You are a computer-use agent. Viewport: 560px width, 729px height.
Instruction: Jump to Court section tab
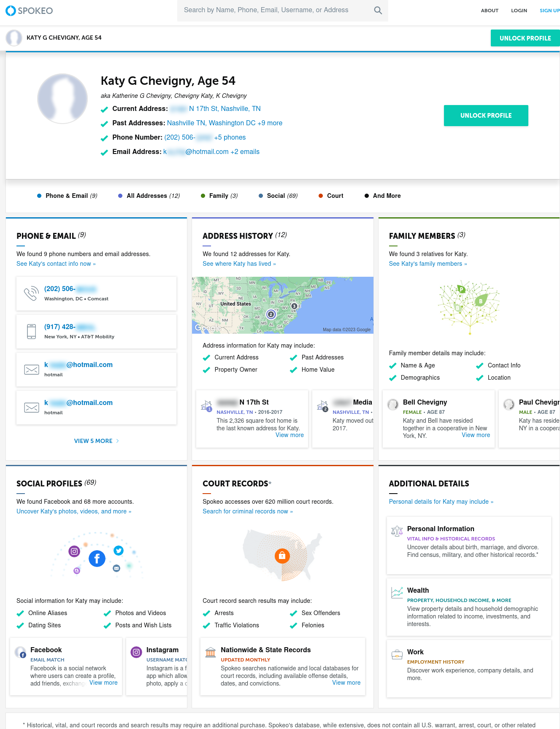point(331,196)
